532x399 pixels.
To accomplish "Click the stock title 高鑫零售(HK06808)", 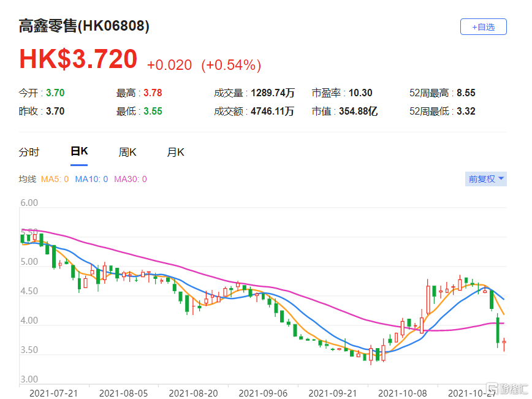I will [x=84, y=26].
